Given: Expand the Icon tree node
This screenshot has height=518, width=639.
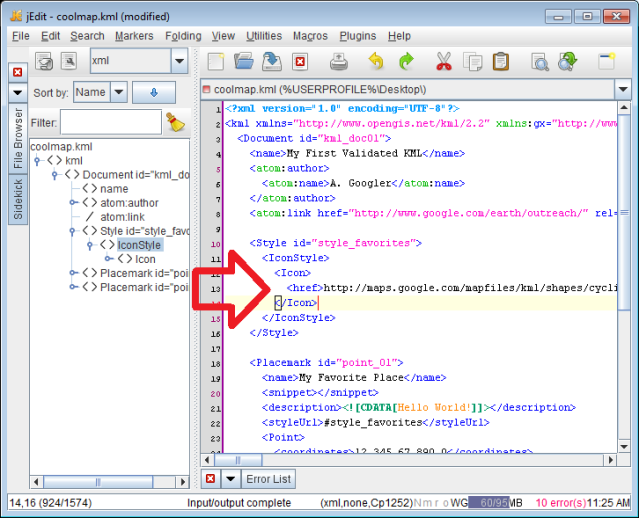Looking at the screenshot, I should click(x=108, y=259).
